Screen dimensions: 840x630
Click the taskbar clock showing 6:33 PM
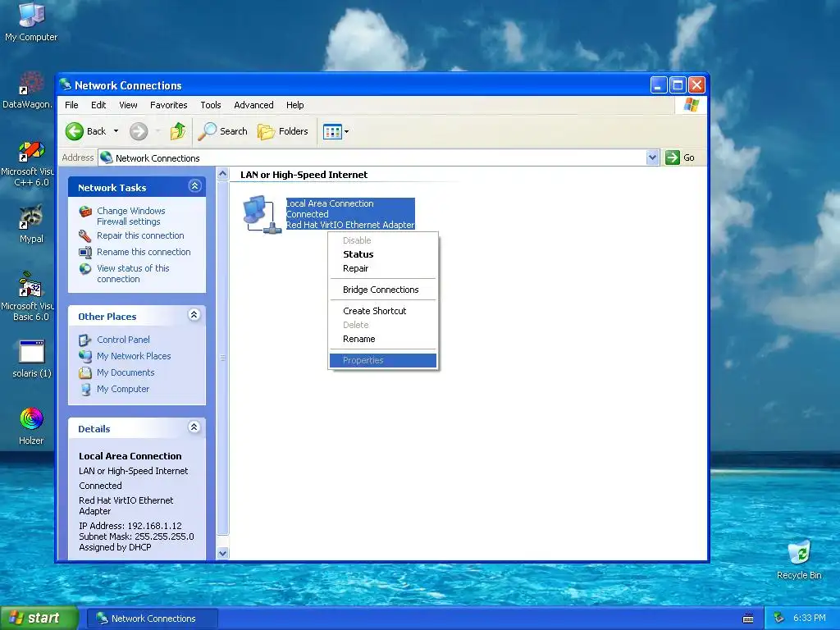click(x=809, y=618)
